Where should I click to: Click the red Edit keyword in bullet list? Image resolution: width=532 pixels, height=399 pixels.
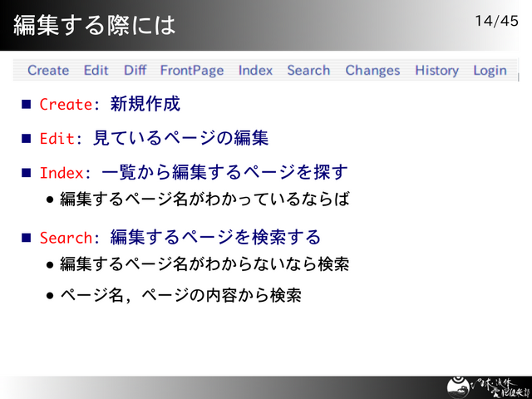57,139
